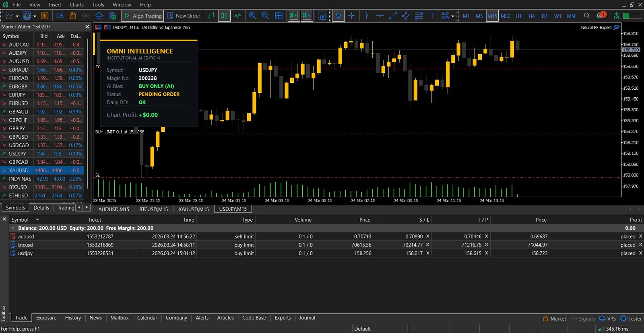Expand the new chart dropdown arrow

click(x=17, y=16)
